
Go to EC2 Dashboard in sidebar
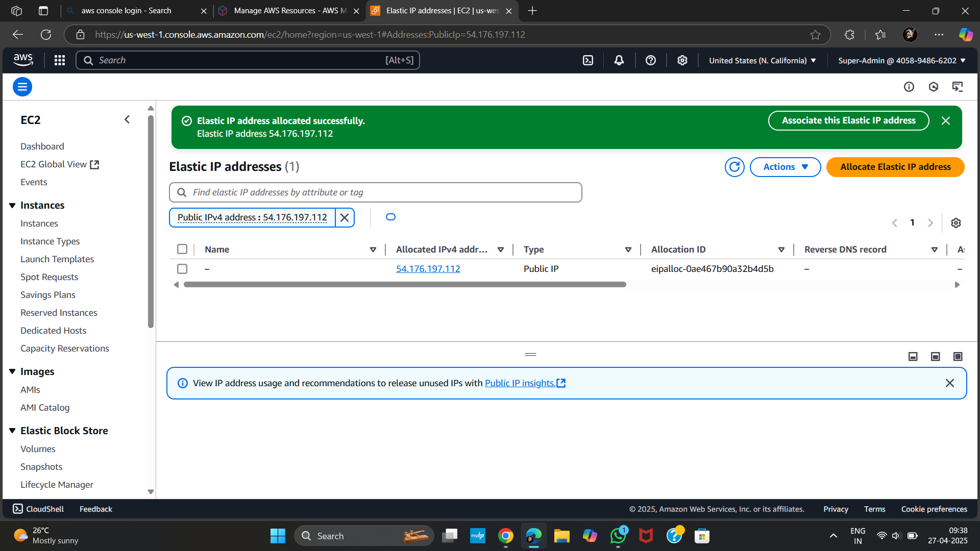pos(42,146)
